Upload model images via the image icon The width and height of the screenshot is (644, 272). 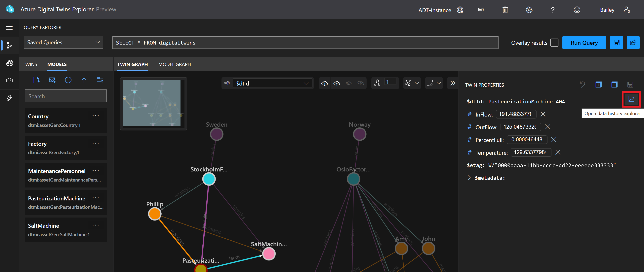tap(52, 80)
